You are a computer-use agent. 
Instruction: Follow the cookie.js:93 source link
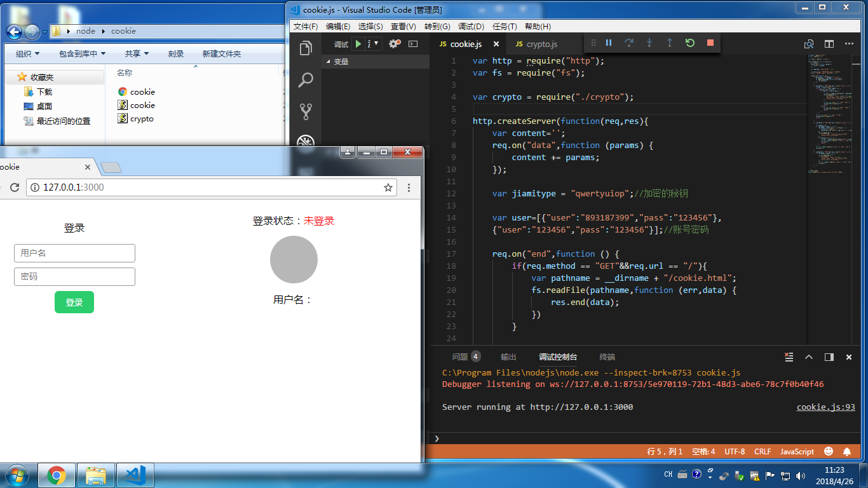[826, 407]
